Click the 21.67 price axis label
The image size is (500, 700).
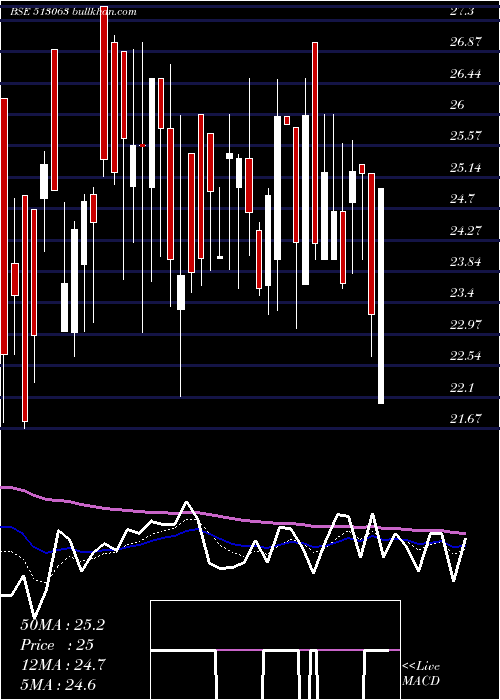click(x=466, y=419)
